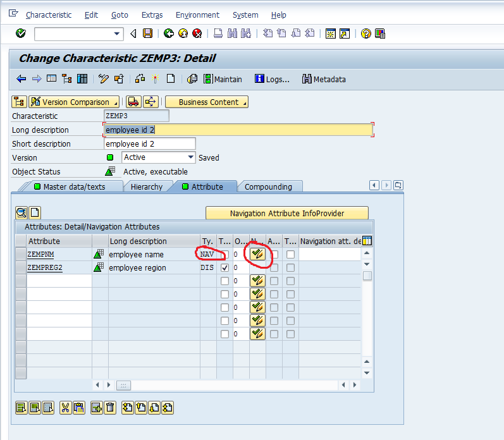Screen dimensions: 504x440
Task: Click the red Cancel icon
Action: 197,34
